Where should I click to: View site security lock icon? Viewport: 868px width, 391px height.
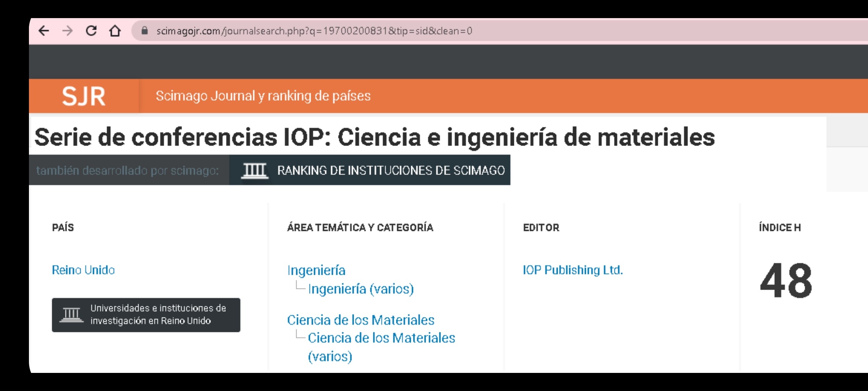145,31
